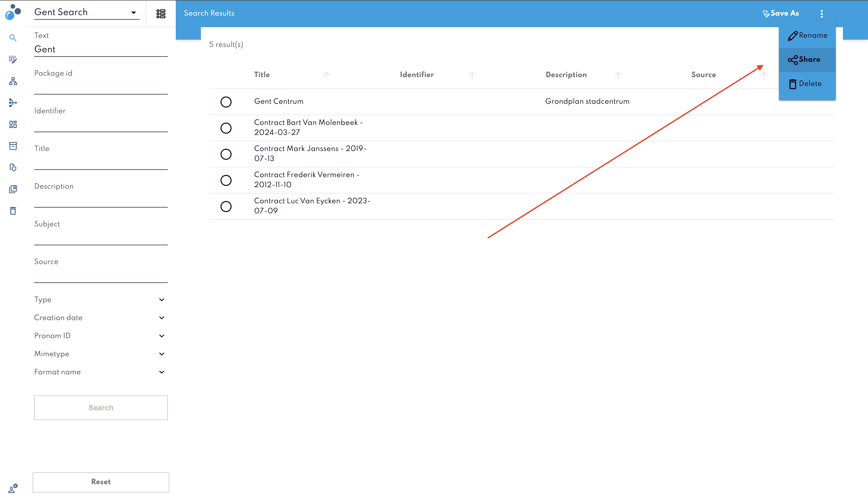Click the Title column header
This screenshot has width=868, height=499.
[x=262, y=75]
